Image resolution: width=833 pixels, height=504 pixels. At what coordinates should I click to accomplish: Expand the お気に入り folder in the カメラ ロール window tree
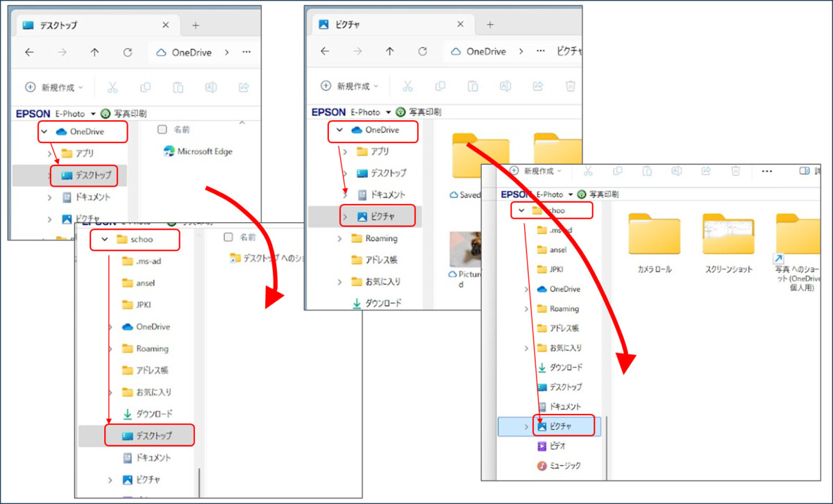click(526, 348)
